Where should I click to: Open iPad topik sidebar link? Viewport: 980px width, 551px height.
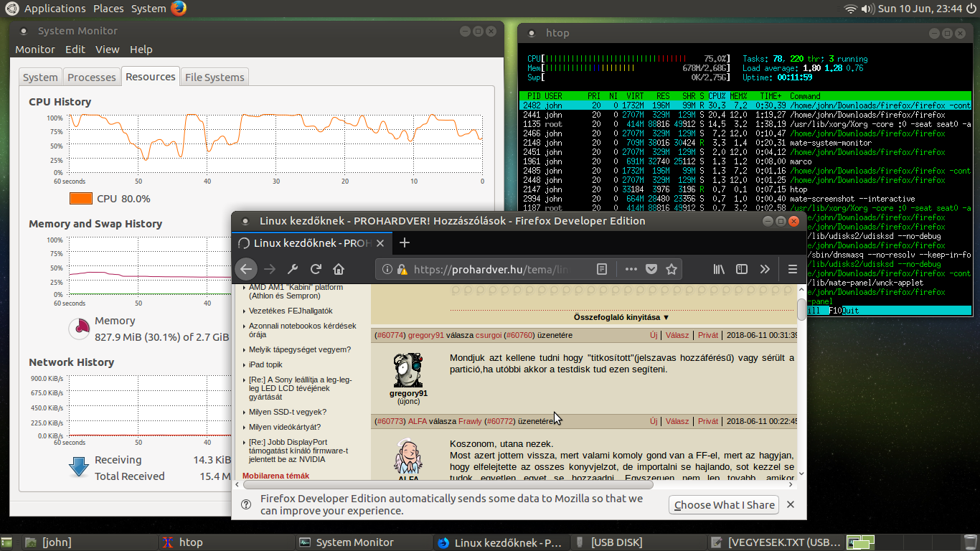(265, 364)
